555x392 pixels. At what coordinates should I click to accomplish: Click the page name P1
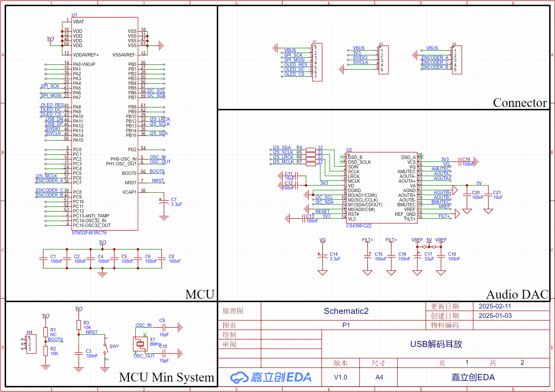346,325
